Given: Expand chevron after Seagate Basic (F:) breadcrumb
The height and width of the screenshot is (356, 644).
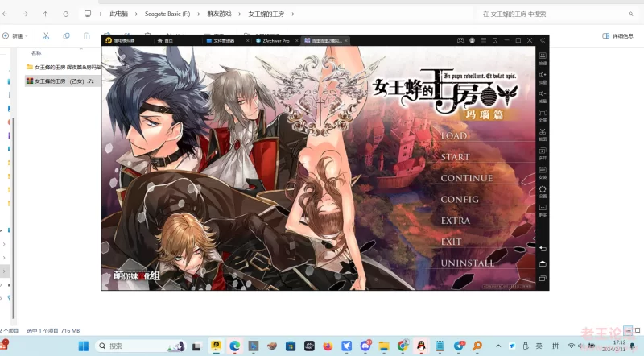Looking at the screenshot, I should pyautogui.click(x=198, y=14).
